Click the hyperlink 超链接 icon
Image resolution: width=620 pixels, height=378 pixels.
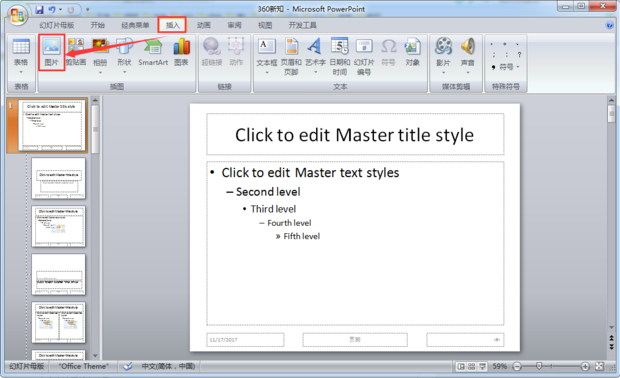click(212, 51)
